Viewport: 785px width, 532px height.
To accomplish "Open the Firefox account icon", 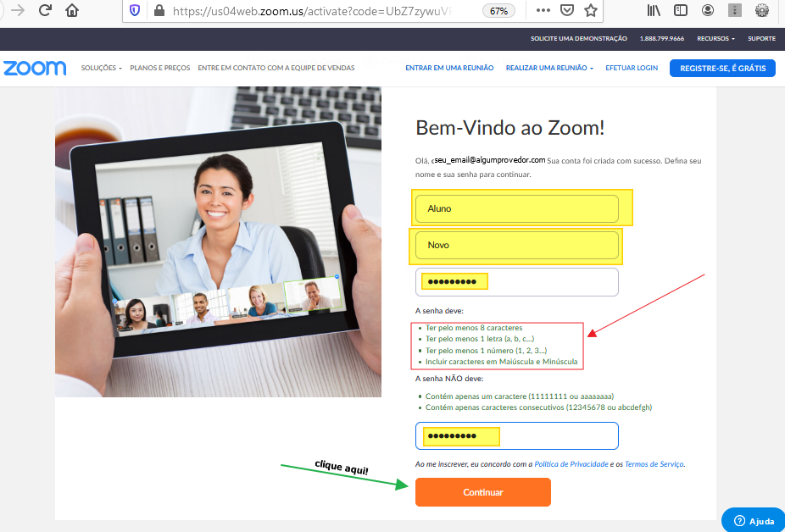I will click(707, 10).
